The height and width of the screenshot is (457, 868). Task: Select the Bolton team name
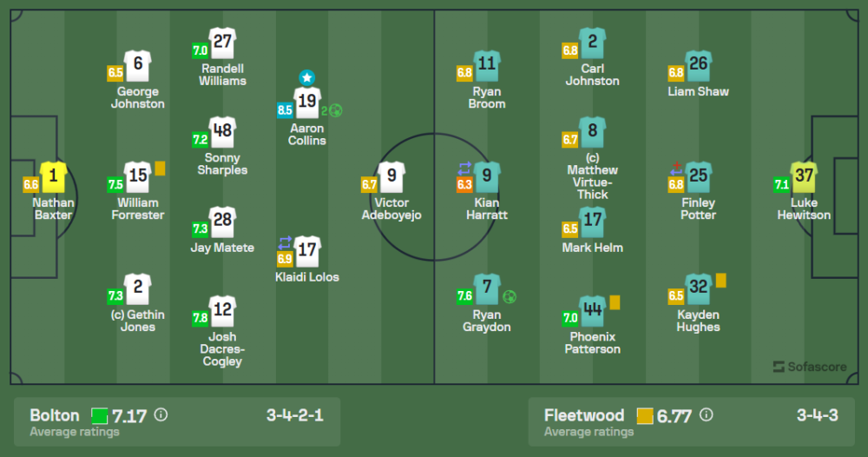55,415
